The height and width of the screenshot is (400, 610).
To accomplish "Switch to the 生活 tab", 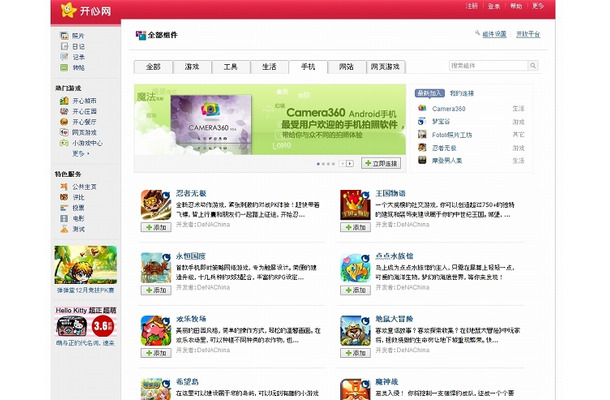I will [x=269, y=67].
